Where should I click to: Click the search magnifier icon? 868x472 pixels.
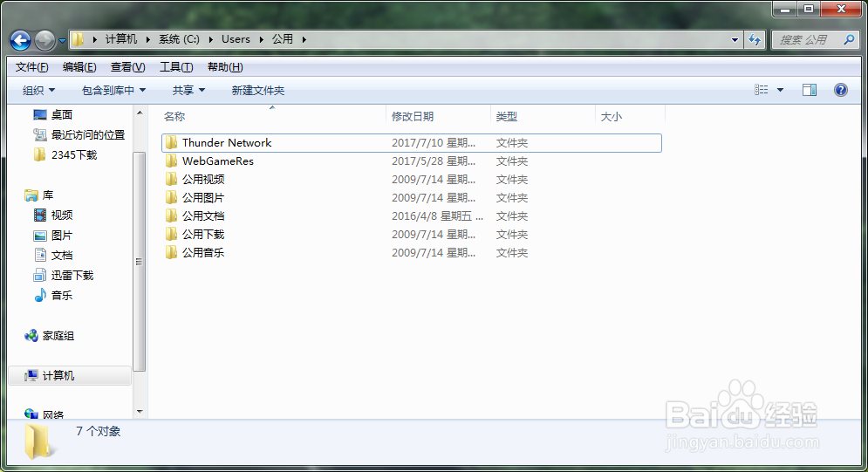849,39
